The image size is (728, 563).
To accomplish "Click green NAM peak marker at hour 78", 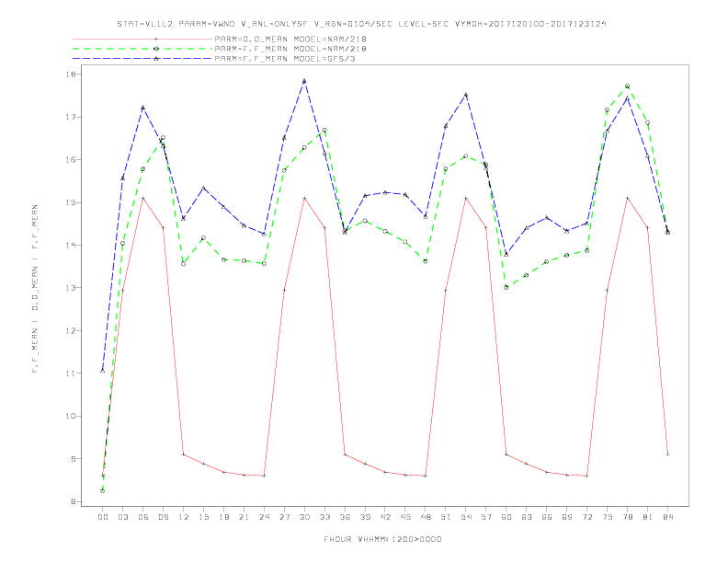I will [x=627, y=86].
